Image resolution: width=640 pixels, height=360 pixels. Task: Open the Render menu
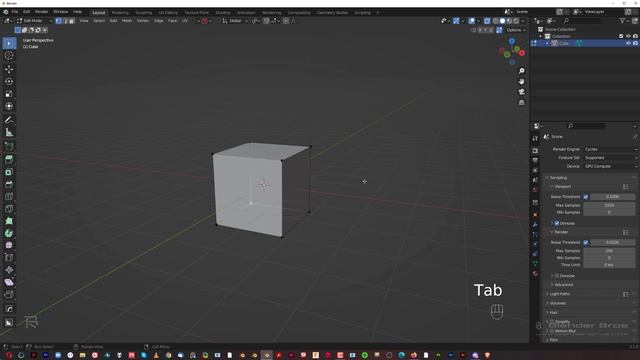(x=41, y=12)
